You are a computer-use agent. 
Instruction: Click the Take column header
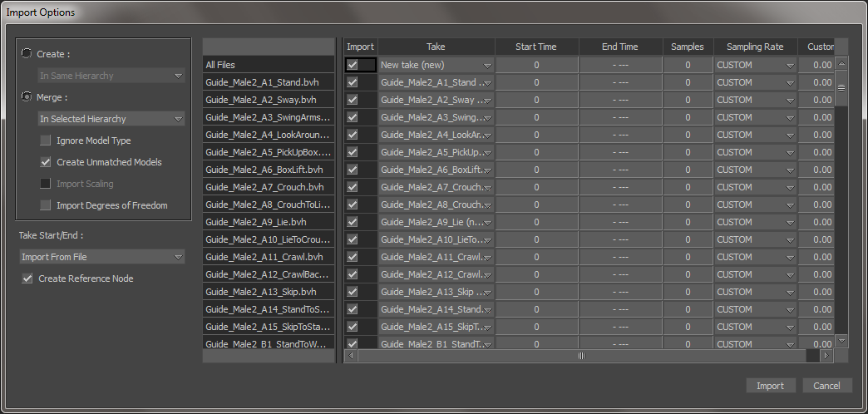(x=436, y=47)
